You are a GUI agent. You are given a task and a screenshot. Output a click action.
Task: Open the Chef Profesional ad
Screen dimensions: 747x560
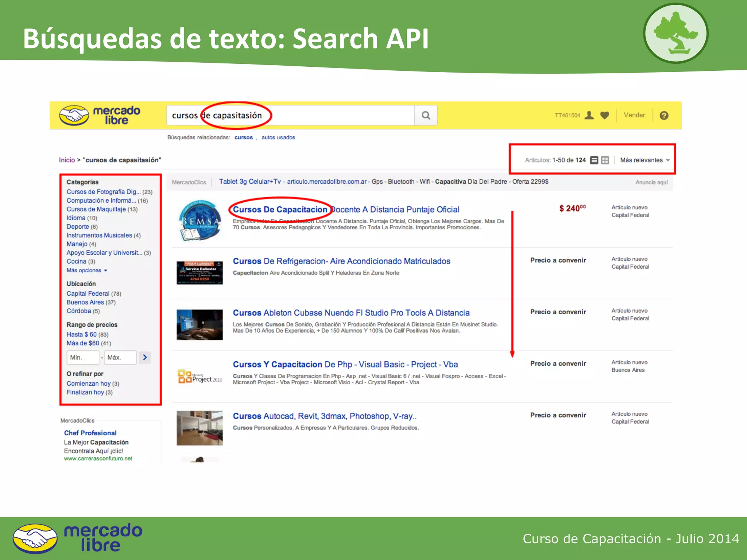[90, 433]
